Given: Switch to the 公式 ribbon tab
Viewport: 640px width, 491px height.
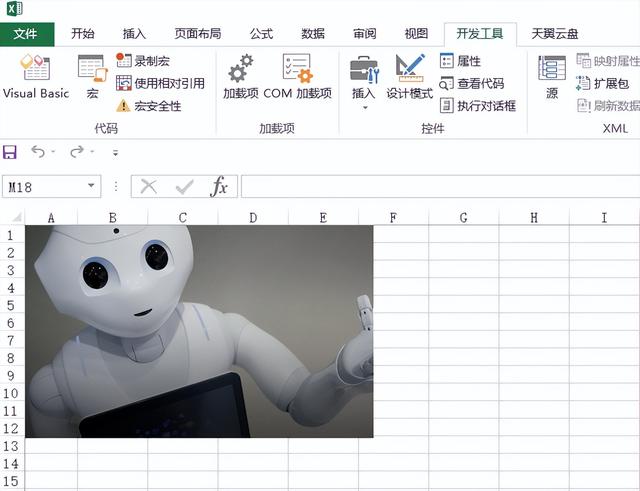Looking at the screenshot, I should 261,33.
